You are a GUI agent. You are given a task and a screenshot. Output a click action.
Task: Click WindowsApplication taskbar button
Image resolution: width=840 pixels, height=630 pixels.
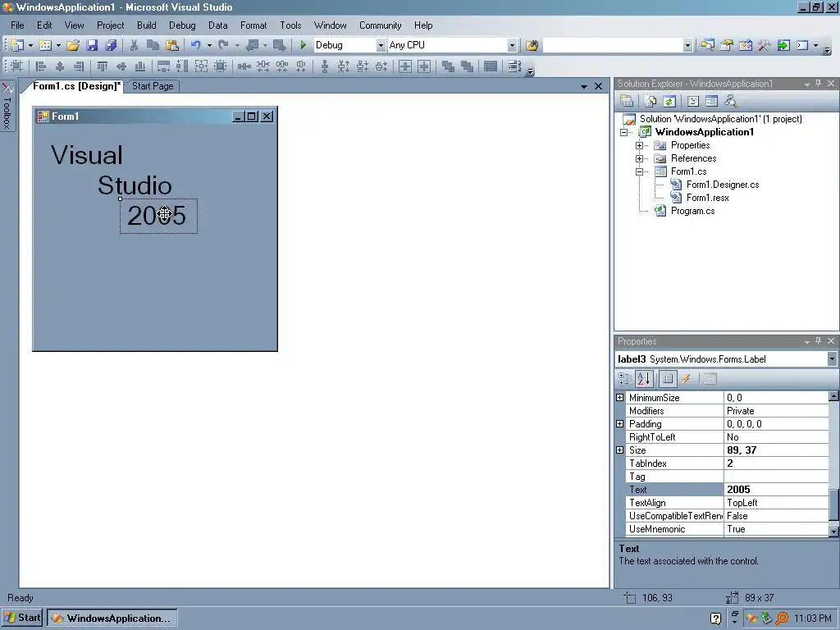[x=112, y=619]
